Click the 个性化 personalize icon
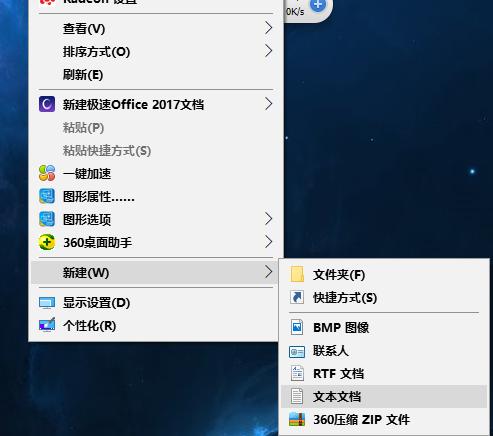The width and height of the screenshot is (493, 436). point(47,325)
